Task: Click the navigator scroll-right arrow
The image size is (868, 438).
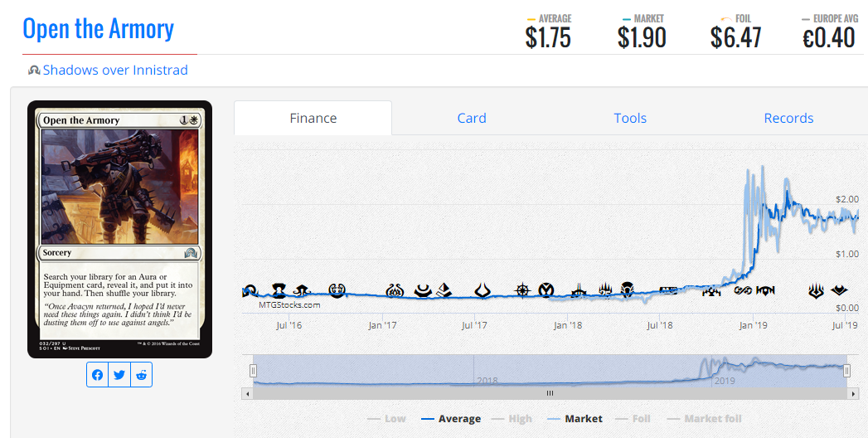Action: click(x=853, y=394)
